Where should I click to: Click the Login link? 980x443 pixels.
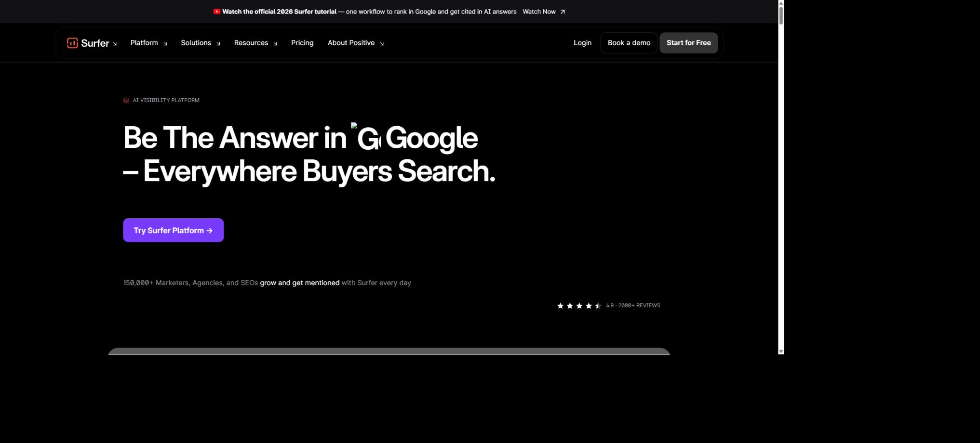tap(582, 43)
